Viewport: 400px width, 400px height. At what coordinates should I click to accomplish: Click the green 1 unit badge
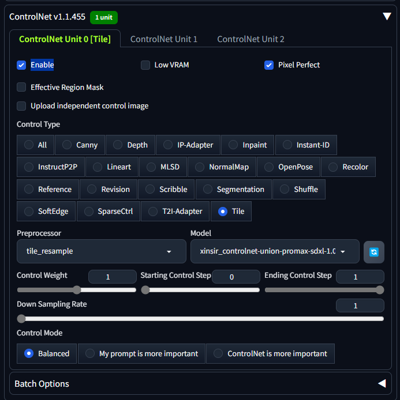click(104, 18)
